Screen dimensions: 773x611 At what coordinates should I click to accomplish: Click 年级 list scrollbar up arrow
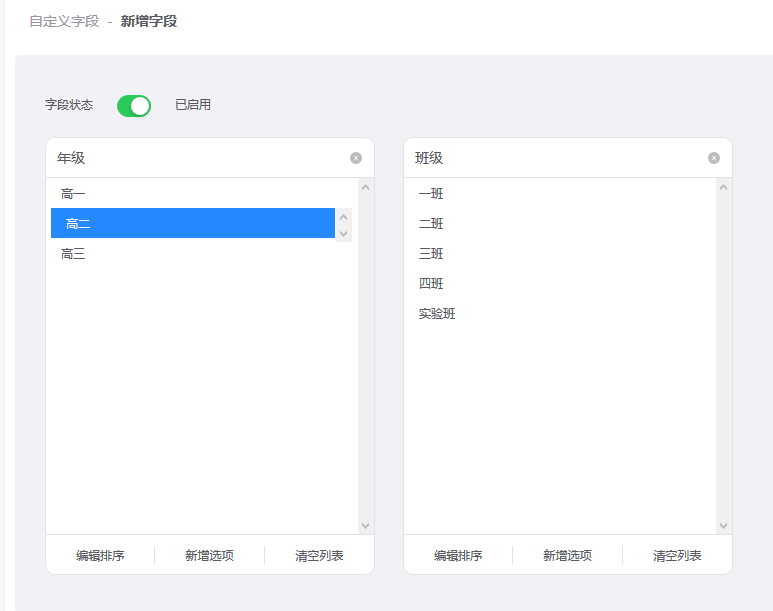tap(365, 187)
